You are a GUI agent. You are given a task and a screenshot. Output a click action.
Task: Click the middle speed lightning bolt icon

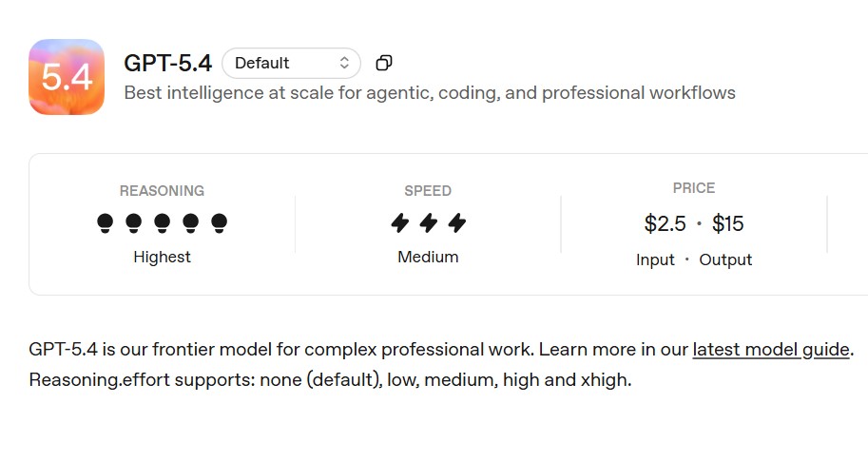click(x=429, y=223)
